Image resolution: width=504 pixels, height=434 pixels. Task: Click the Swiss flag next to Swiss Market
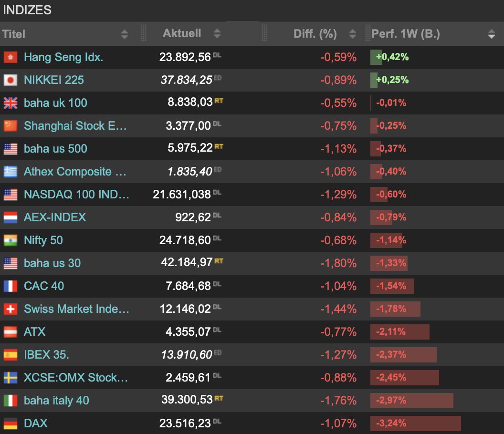[10, 309]
